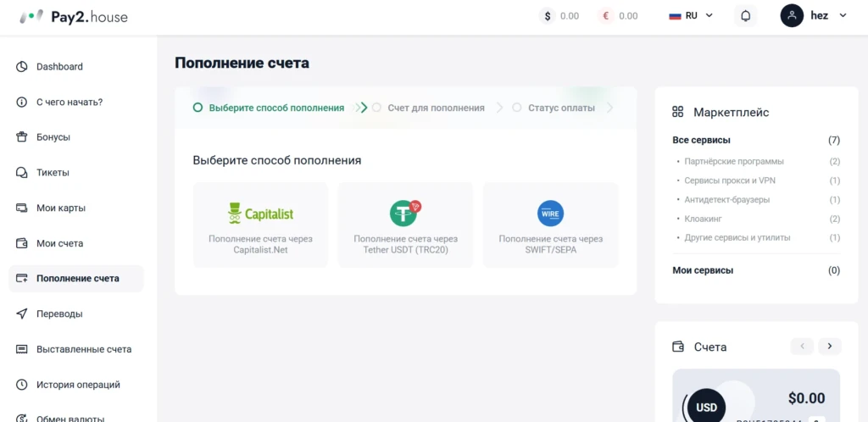Click the user avatar icon

[793, 15]
